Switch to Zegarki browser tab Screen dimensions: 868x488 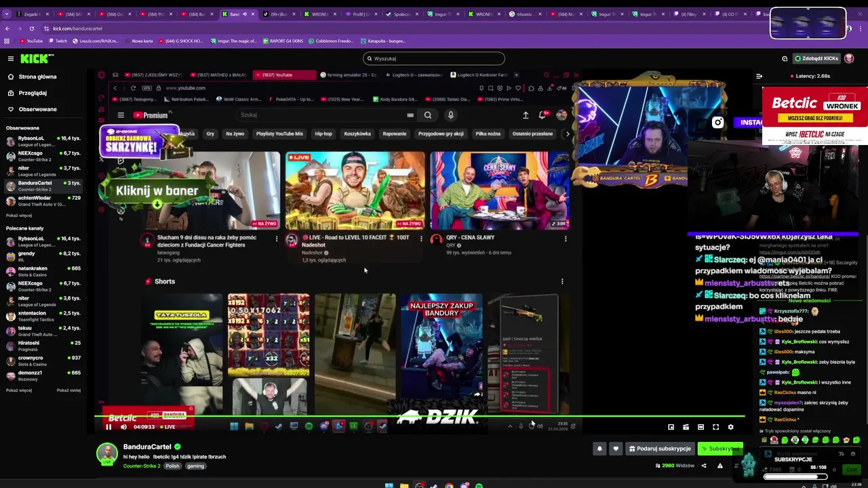coord(32,14)
